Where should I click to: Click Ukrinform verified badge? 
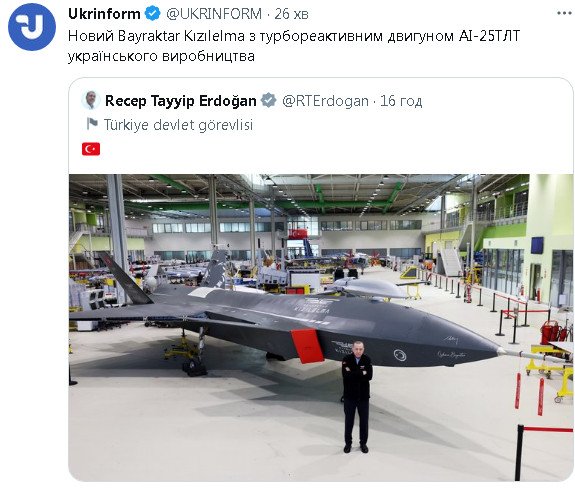click(x=153, y=14)
